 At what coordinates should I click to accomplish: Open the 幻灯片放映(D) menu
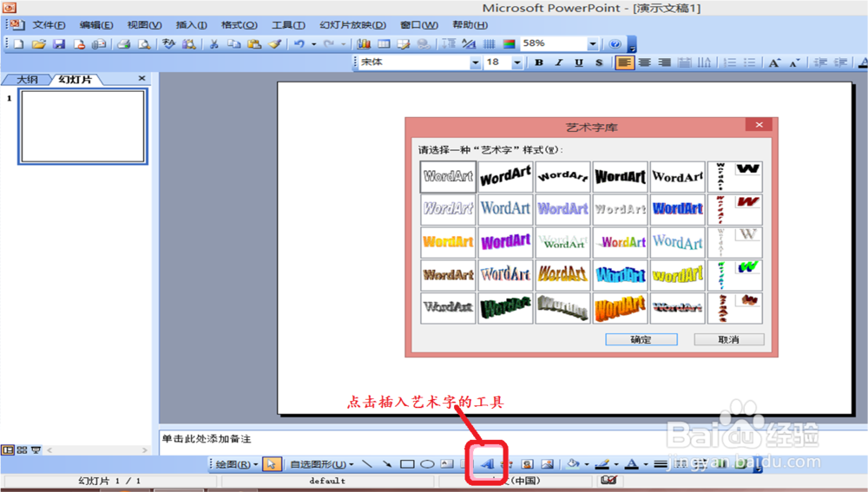(352, 25)
